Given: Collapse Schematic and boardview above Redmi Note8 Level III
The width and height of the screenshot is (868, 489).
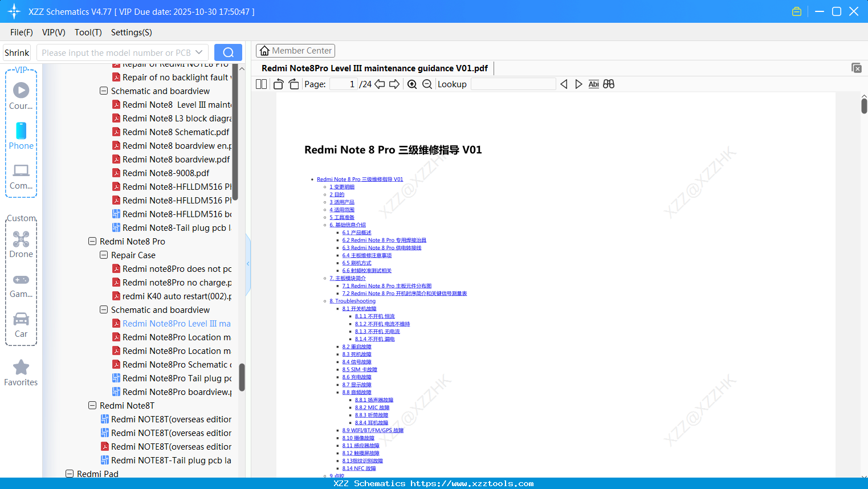Looking at the screenshot, I should click(x=104, y=91).
